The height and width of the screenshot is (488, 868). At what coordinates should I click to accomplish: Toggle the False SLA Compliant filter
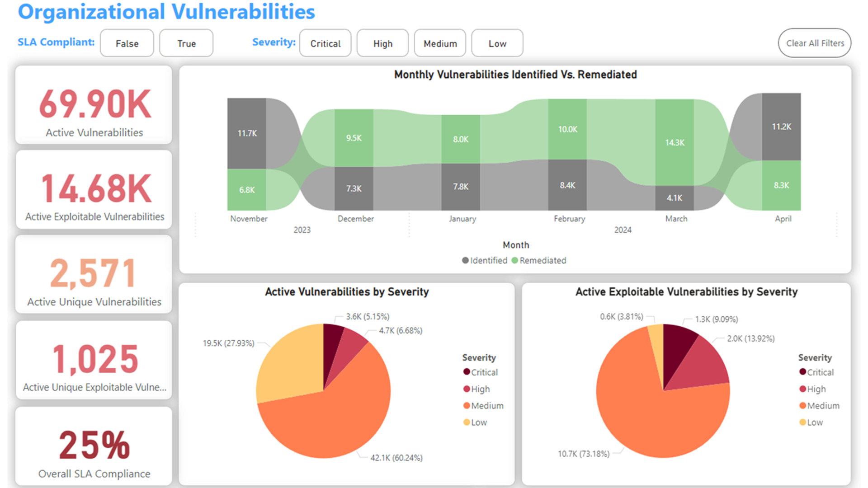tap(127, 43)
